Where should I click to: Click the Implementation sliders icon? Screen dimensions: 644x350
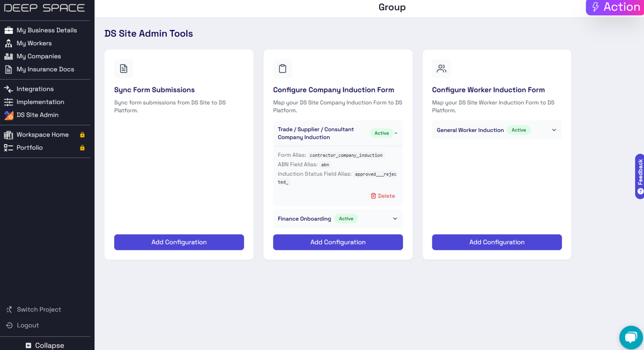tap(9, 102)
